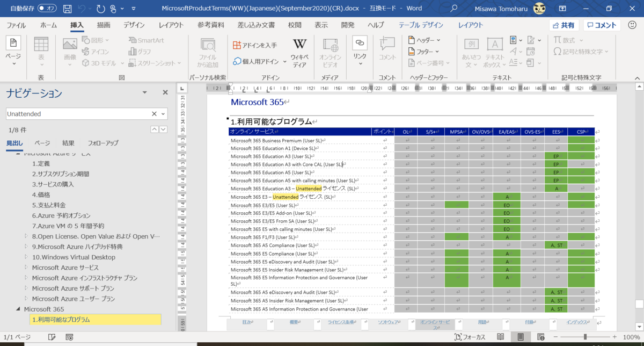Viewport: 644px width, 346px height.
Task: Open the フッター dropdown
Action: [x=424, y=52]
